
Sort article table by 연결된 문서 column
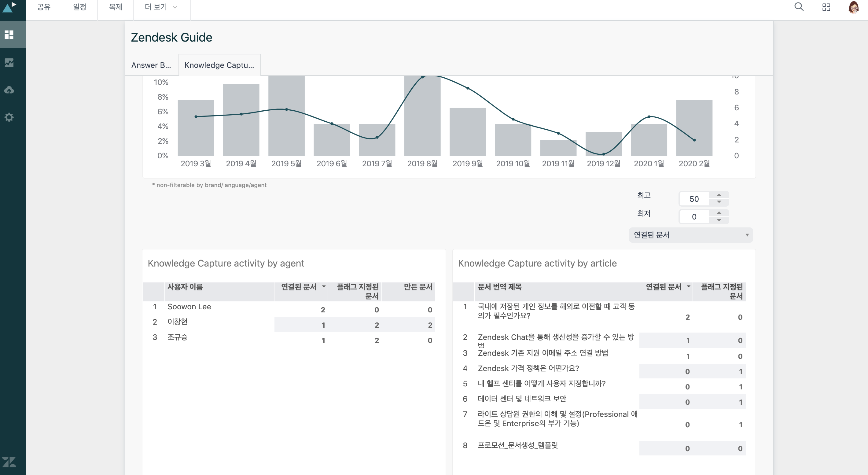click(666, 291)
